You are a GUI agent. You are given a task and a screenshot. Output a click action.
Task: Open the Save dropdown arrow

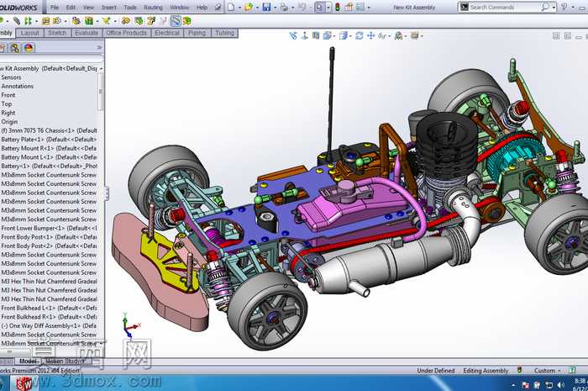coord(275,8)
